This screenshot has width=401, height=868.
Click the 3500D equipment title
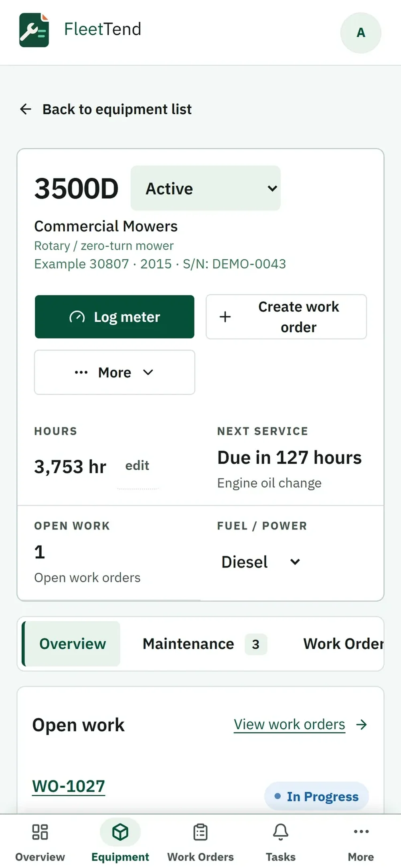tap(76, 188)
